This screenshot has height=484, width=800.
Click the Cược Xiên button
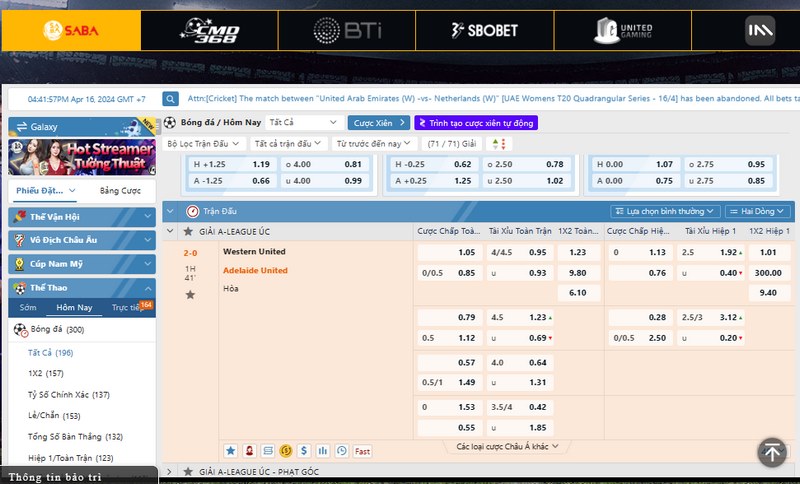pyautogui.click(x=378, y=123)
